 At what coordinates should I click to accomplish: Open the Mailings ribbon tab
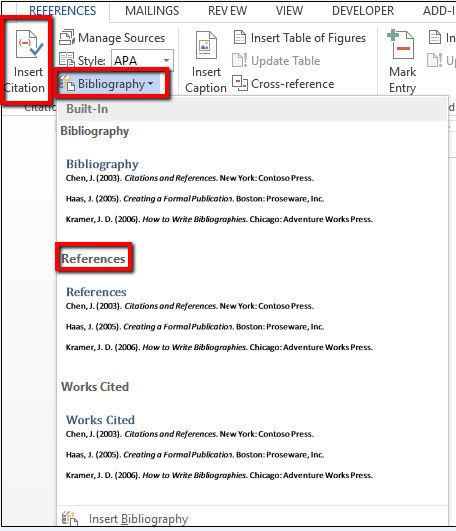(x=152, y=11)
